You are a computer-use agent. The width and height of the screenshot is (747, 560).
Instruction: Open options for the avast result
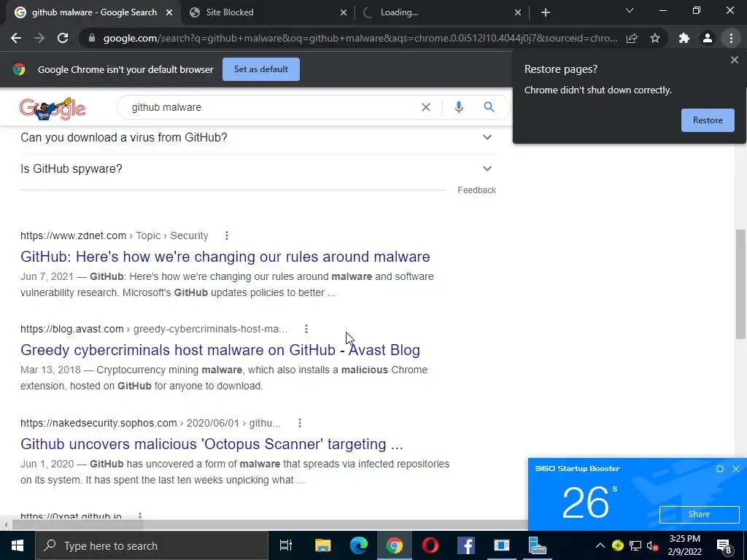point(306,329)
